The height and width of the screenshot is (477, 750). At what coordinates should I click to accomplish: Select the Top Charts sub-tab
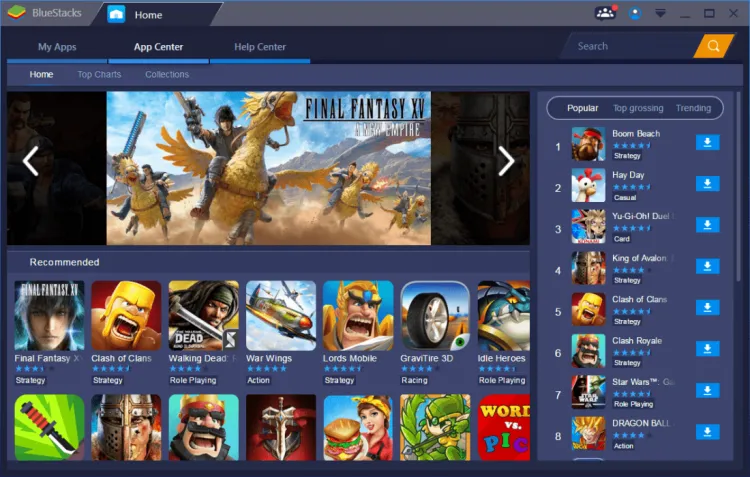tap(99, 75)
